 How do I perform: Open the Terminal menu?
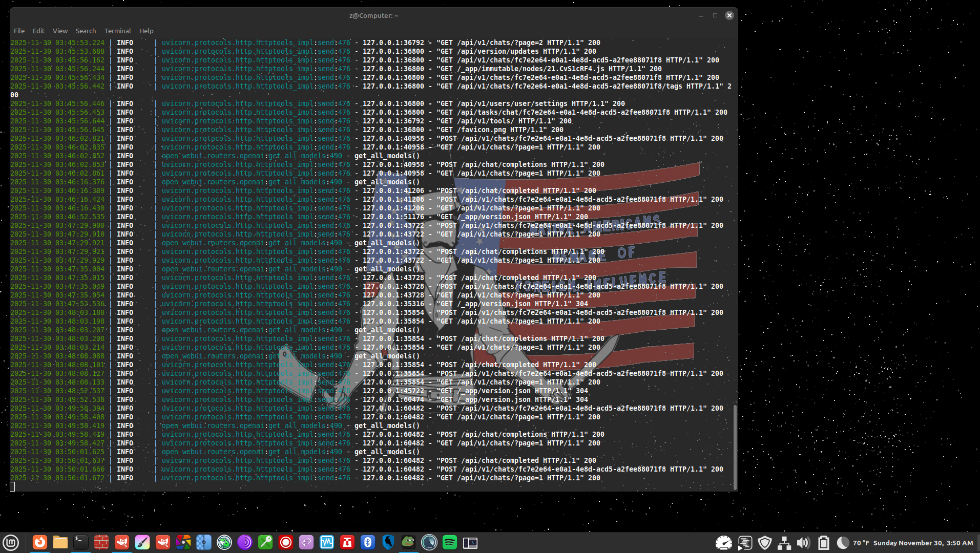[118, 31]
